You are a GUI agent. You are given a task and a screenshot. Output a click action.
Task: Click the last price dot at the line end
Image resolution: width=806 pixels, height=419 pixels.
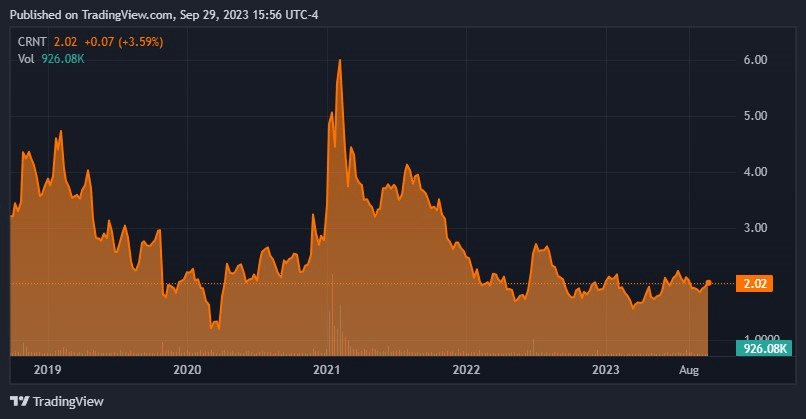coord(708,283)
